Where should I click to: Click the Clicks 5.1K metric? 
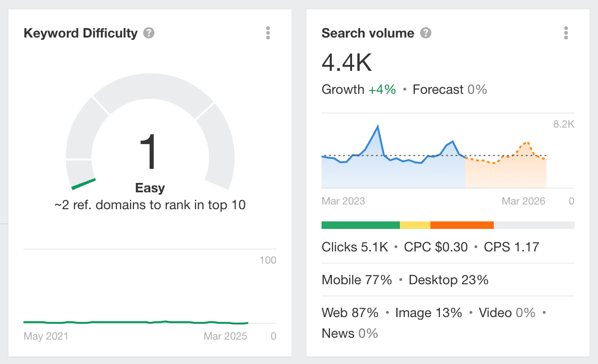[x=355, y=247]
